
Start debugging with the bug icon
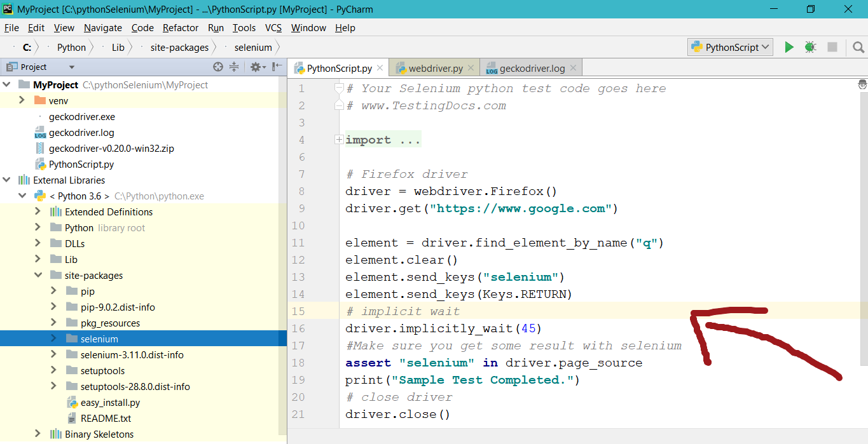coord(810,47)
